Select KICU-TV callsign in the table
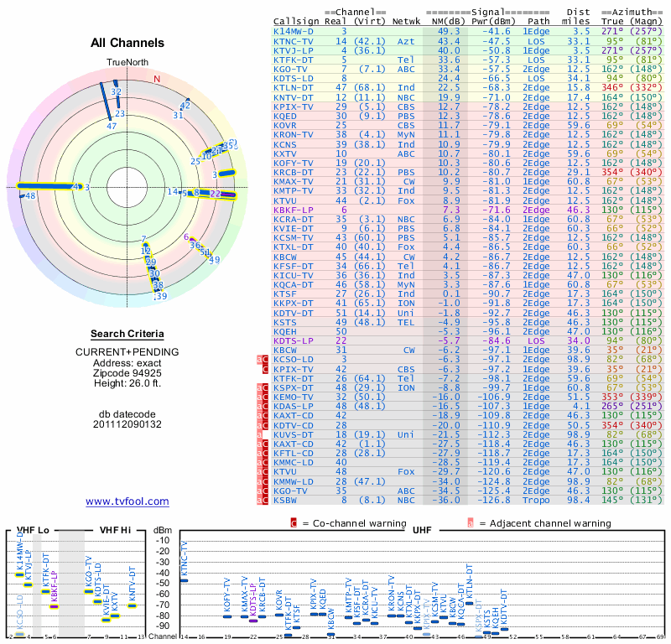Viewport: 671px width, 644px height. coord(294,275)
